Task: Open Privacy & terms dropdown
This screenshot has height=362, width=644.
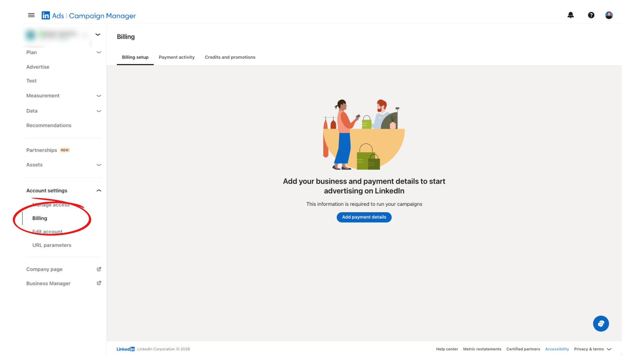Action: pos(593,349)
